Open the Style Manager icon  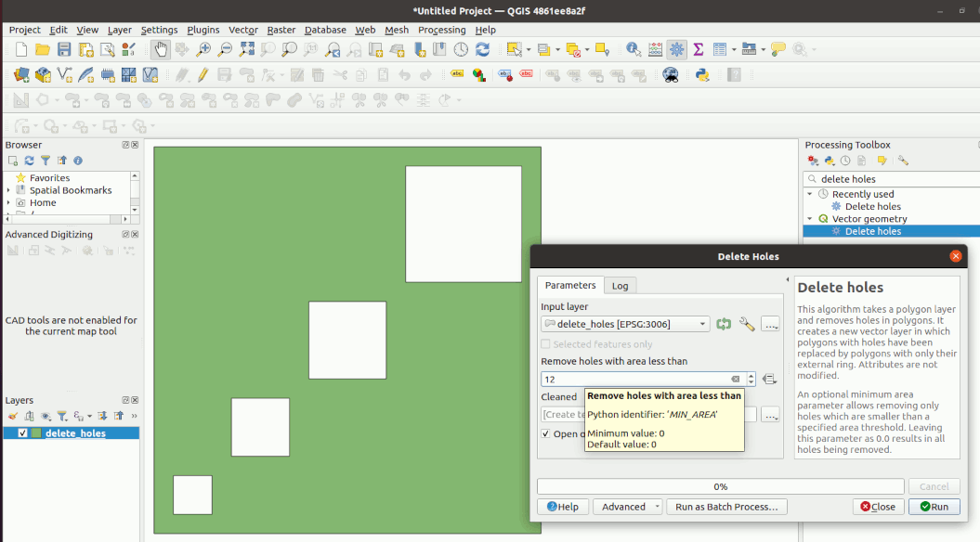[129, 49]
